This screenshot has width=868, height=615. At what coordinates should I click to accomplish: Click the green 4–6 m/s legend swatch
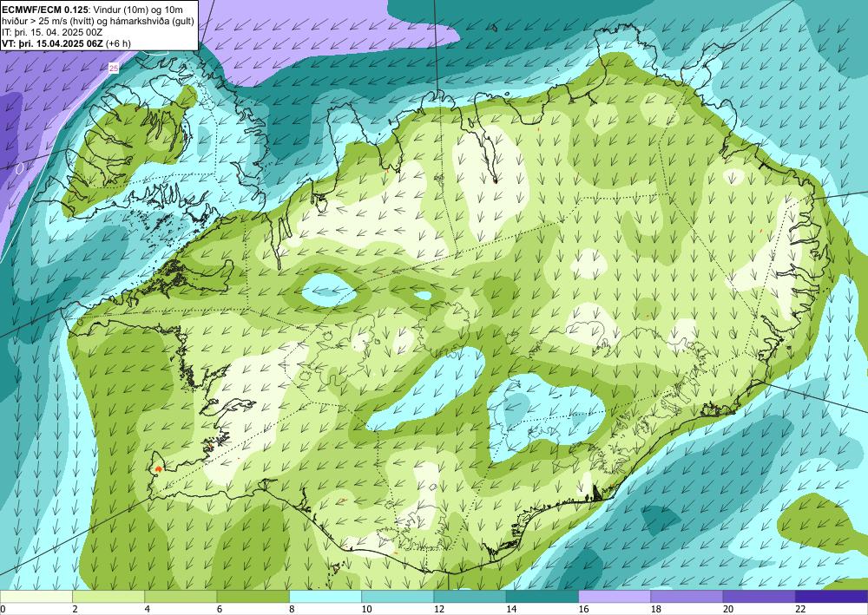click(x=181, y=596)
